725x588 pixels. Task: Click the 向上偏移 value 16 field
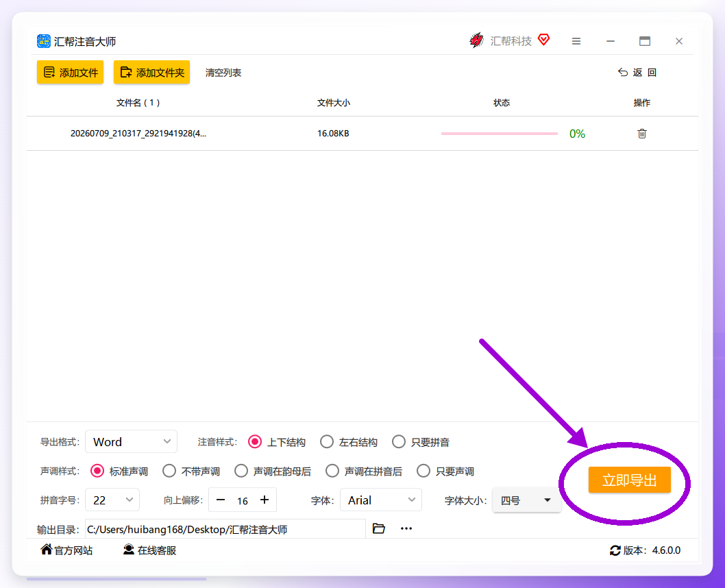[x=243, y=501]
